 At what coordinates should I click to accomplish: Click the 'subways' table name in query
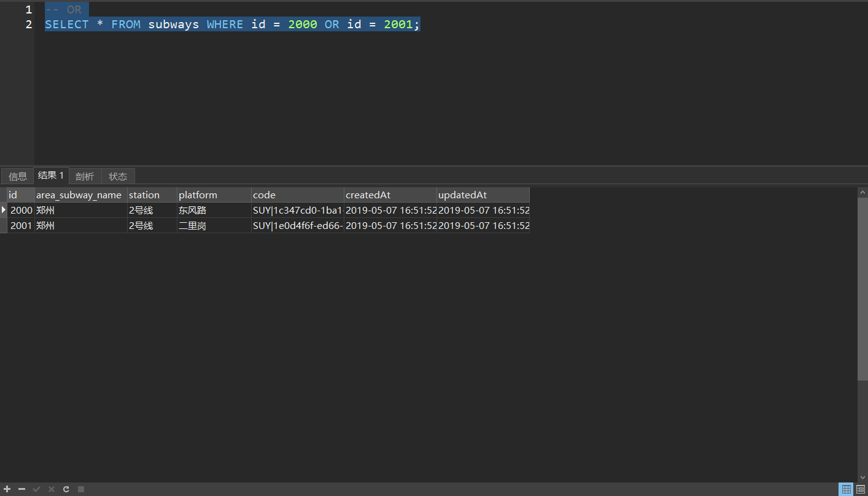click(x=174, y=25)
